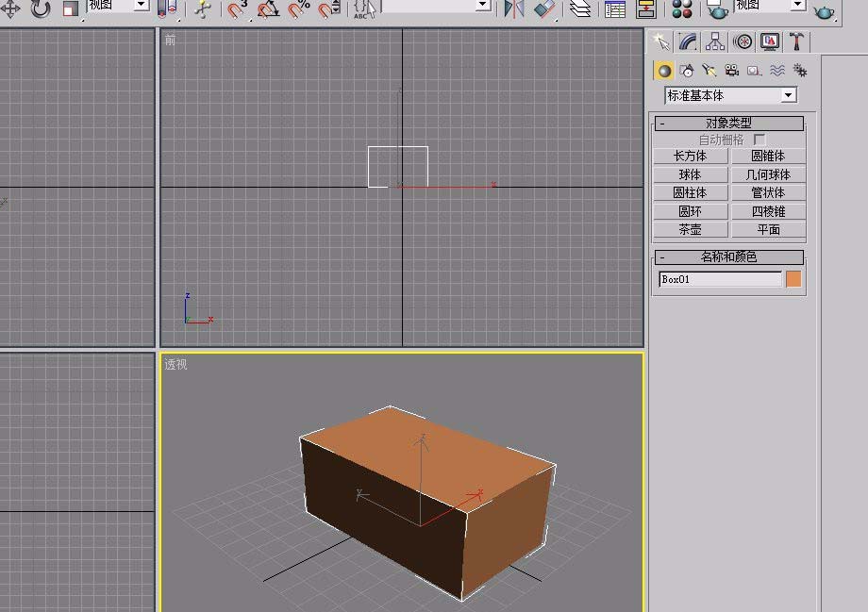This screenshot has height=612, width=868.
Task: Select the Cameras category icon
Action: [x=731, y=71]
